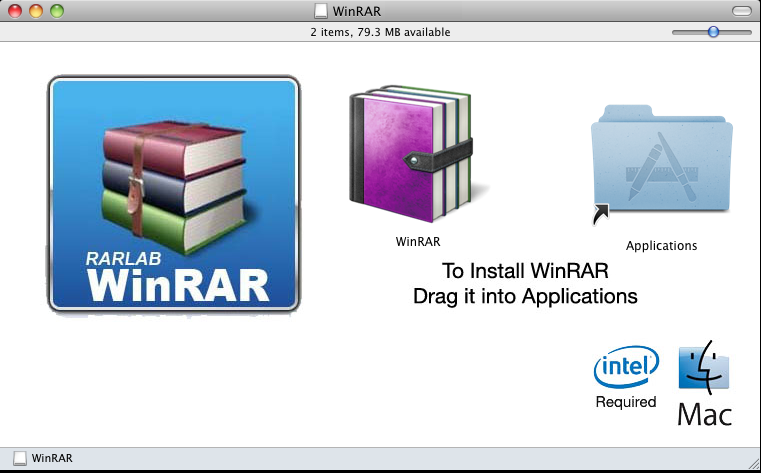This screenshot has width=761, height=473.
Task: Click the "2 items, 79.3 MB available" status text
Action: tap(380, 32)
